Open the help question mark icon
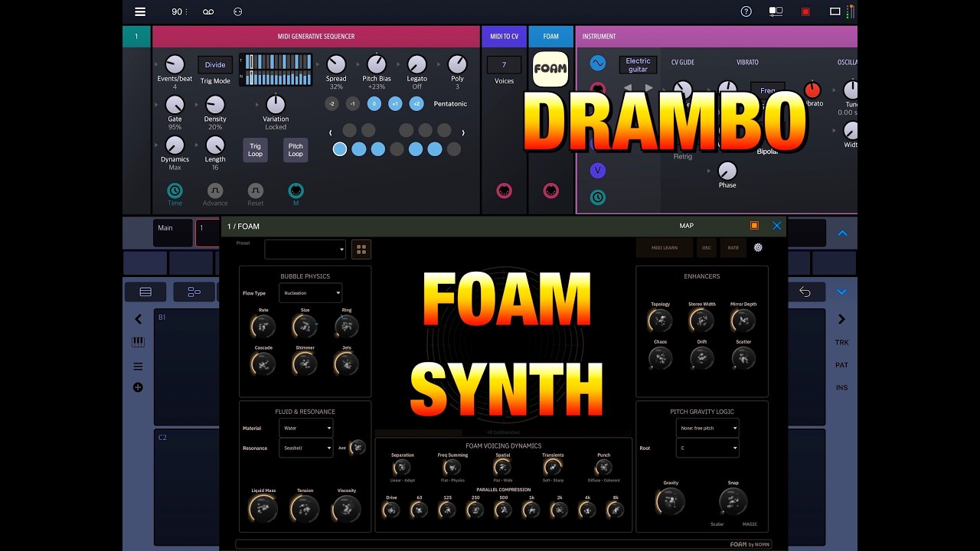The width and height of the screenshot is (980, 551). (x=746, y=11)
